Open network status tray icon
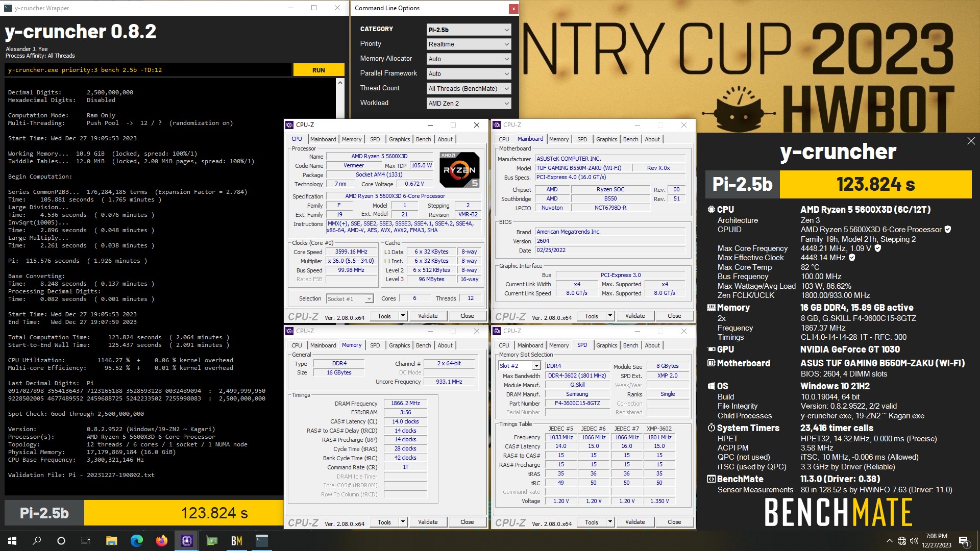Viewport: 980px width, 551px height. 902,541
